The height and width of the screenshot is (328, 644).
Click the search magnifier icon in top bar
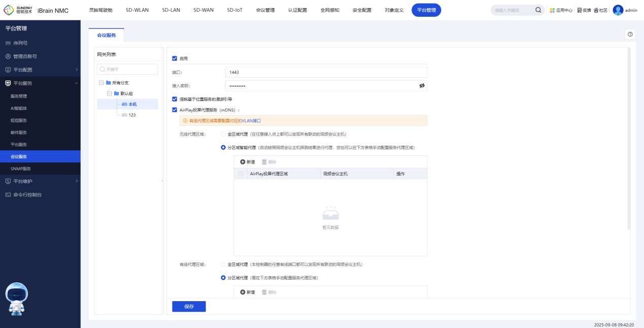pyautogui.click(x=538, y=10)
